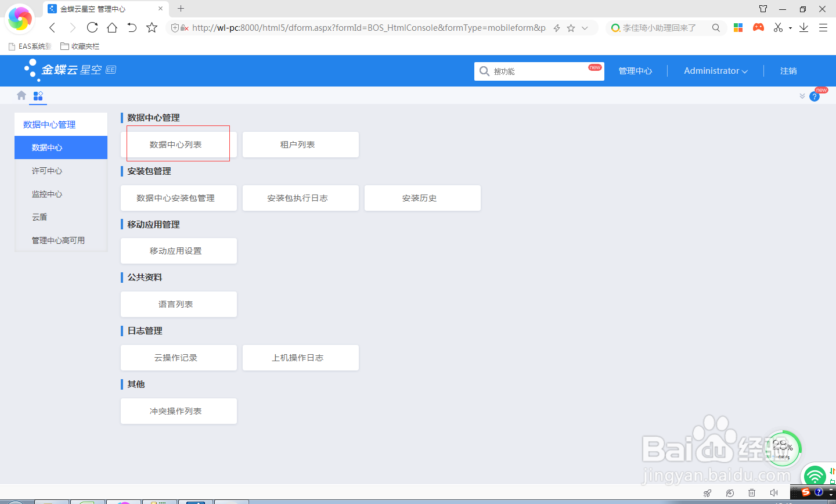Close the 金蝶云星空 管理中心 tab
The image size is (836, 504).
point(161,9)
